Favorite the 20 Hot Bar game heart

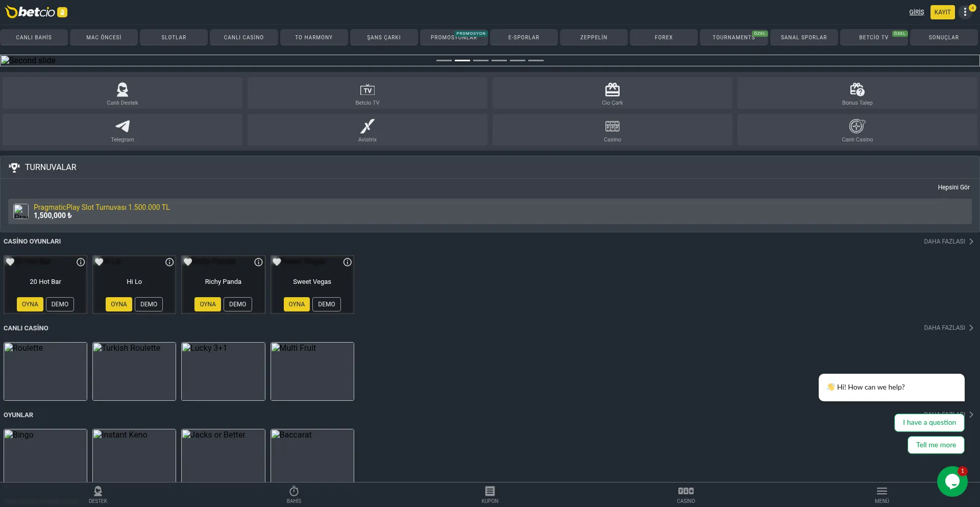pos(10,262)
